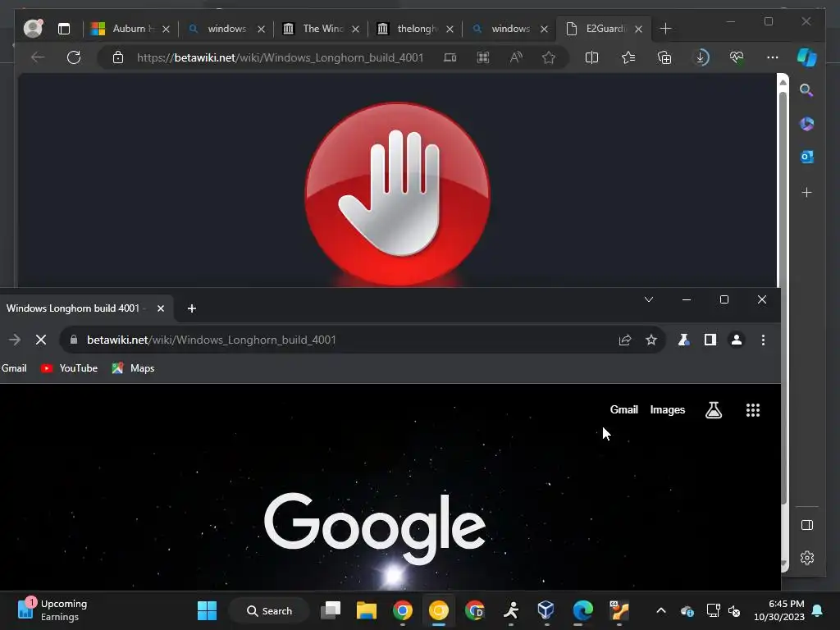
Task: Go forward in Chrome
Action: coord(15,340)
